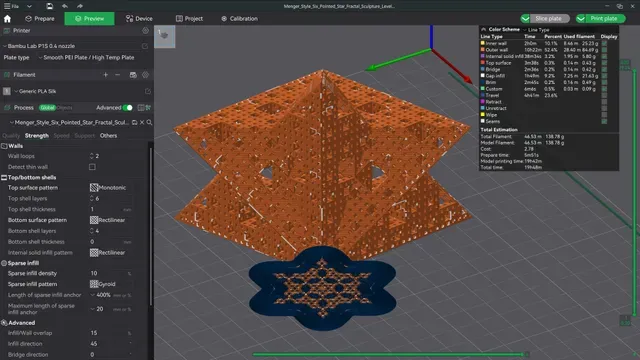Click the Filament section icon
Screen dimensions: 640x360
[x=7, y=75]
